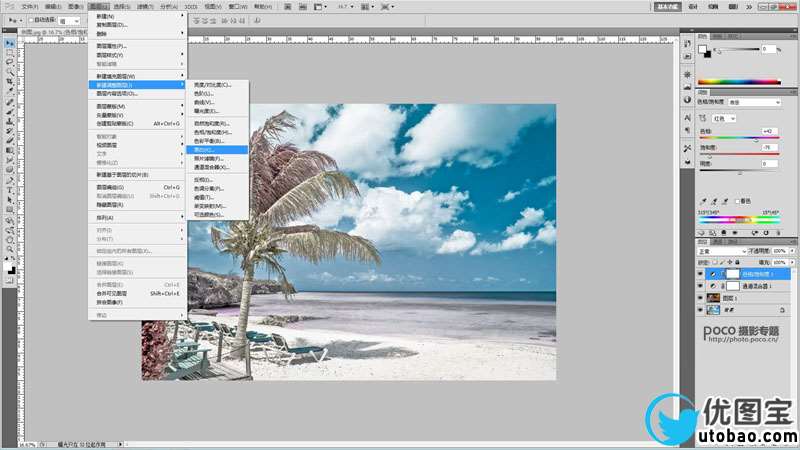Click 合并可见图层 menu entry
Image resolution: width=800 pixels, height=450 pixels.
click(x=138, y=293)
